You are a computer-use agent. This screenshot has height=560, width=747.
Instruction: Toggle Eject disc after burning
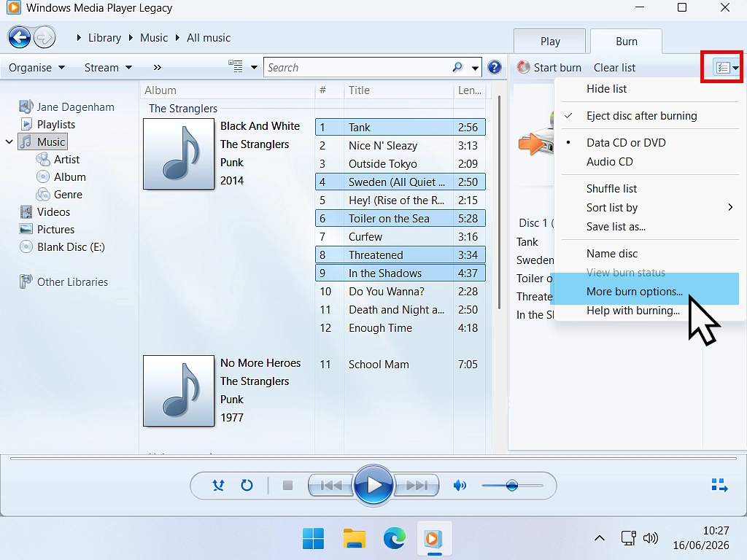[641, 116]
